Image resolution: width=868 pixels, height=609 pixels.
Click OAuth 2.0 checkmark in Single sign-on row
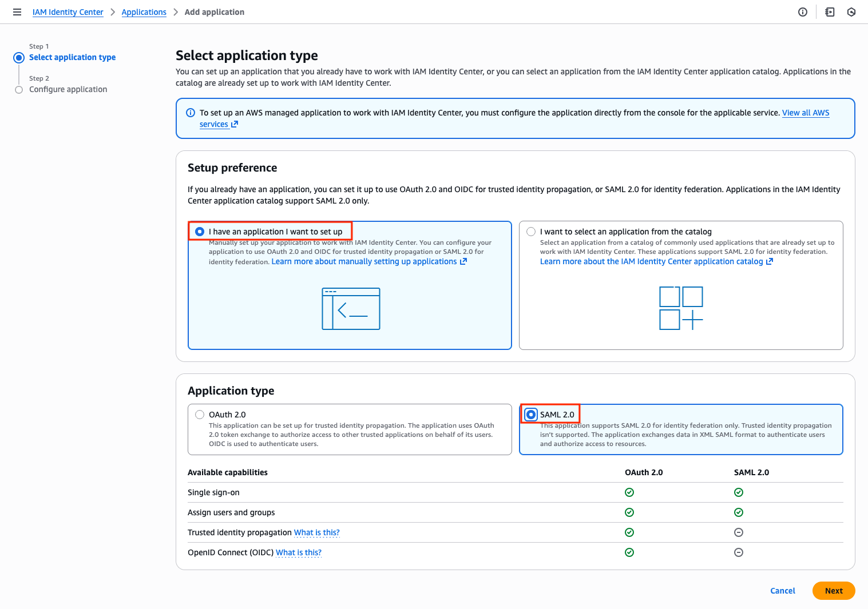(x=629, y=492)
